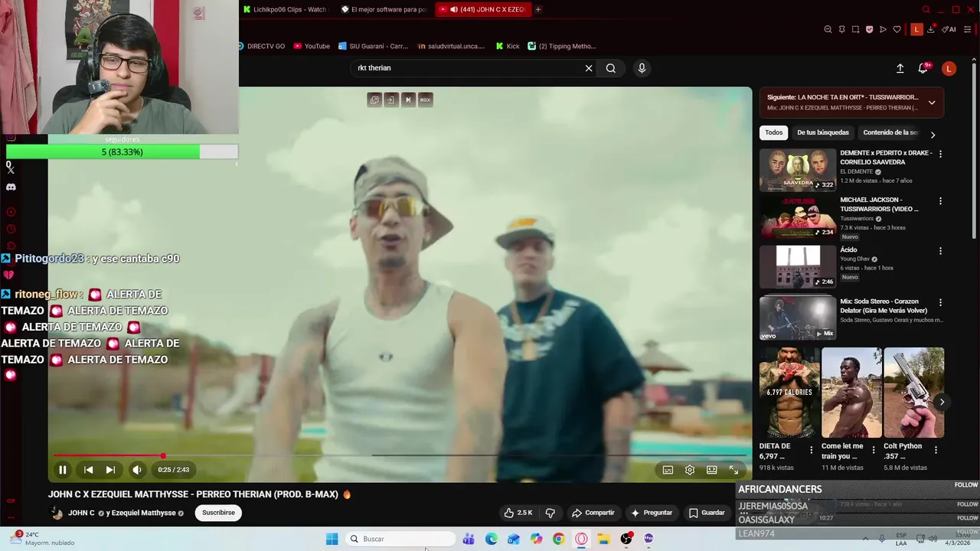Screen dimensions: 980x551
Task: Open options for Ácido video
Action: 940,251
